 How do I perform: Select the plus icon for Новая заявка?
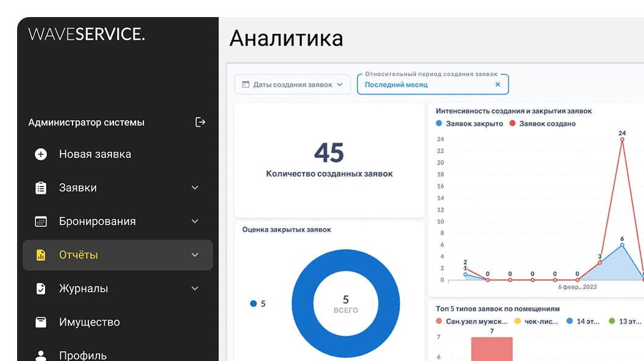pyautogui.click(x=40, y=154)
